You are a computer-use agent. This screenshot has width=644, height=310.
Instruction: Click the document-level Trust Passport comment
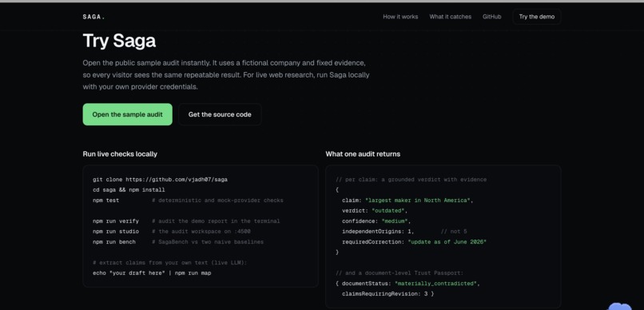tap(400, 272)
